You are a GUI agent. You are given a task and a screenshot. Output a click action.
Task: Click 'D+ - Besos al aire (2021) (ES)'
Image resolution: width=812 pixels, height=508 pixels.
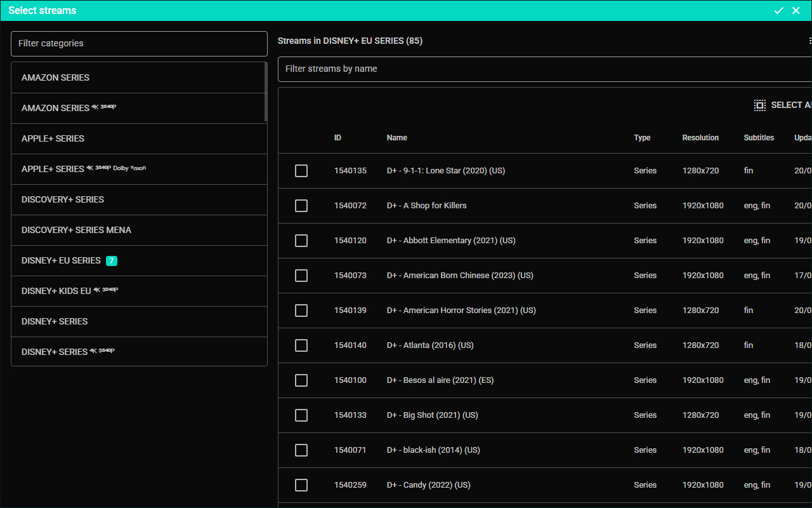point(440,380)
